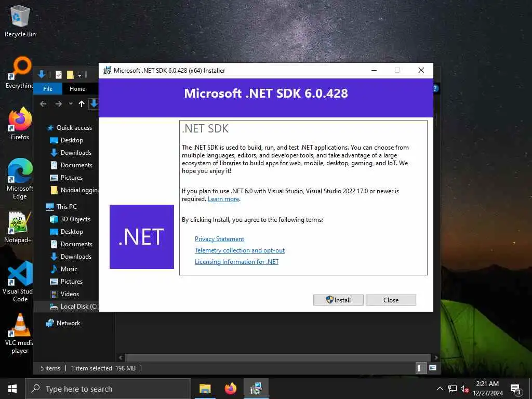Switch to the Home tab in File Explorer
532x399 pixels.
click(77, 89)
